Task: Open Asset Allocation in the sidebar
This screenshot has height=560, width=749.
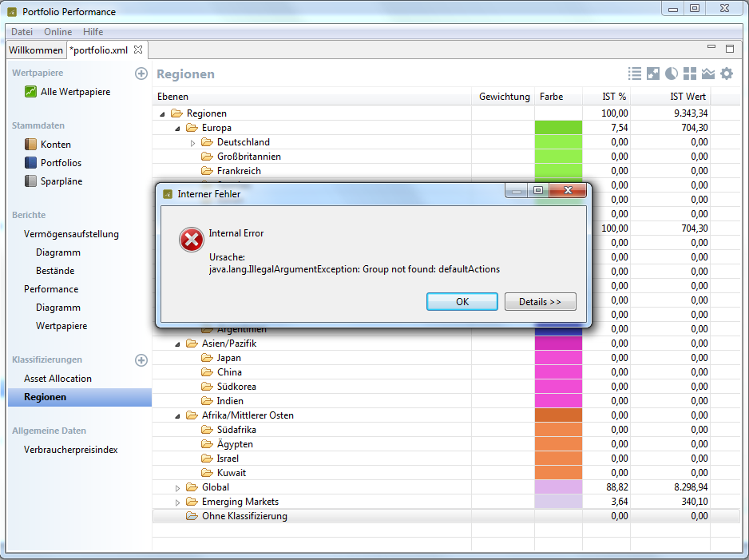Action: tap(57, 379)
